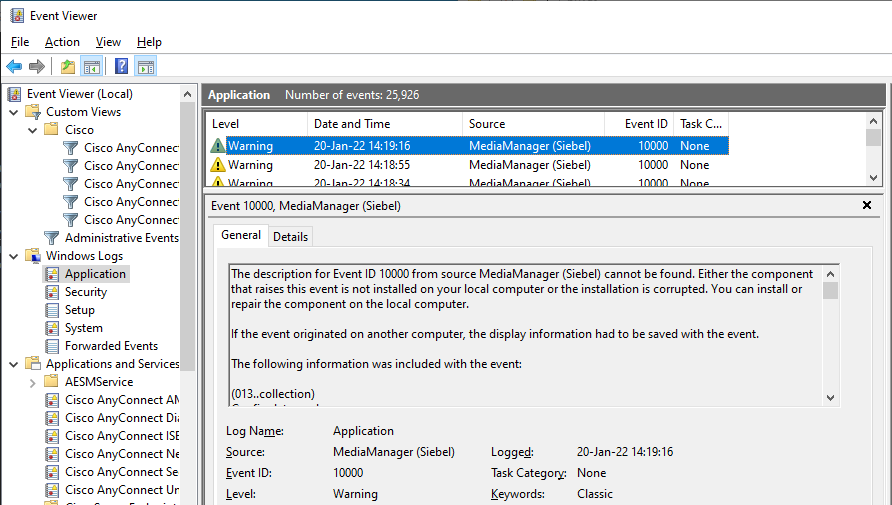Open the Help menu

[x=149, y=42]
